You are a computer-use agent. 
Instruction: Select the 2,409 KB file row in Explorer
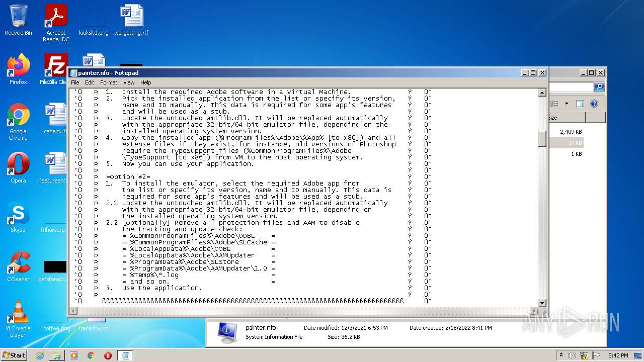pyautogui.click(x=567, y=132)
